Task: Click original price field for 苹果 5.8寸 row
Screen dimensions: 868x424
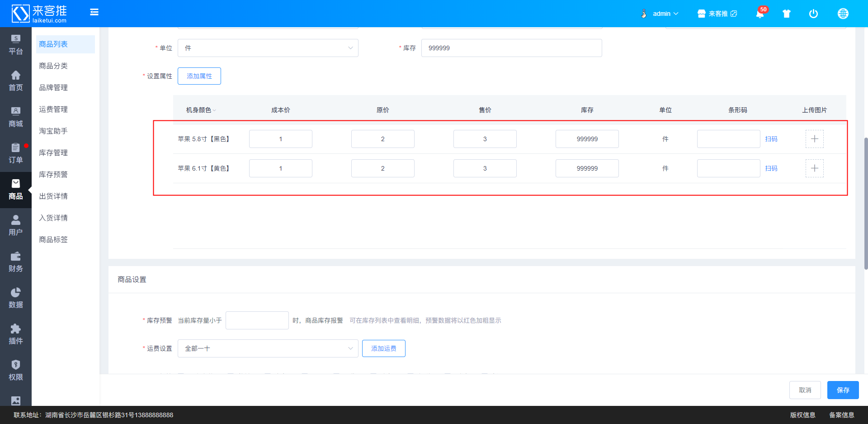Action: (383, 139)
